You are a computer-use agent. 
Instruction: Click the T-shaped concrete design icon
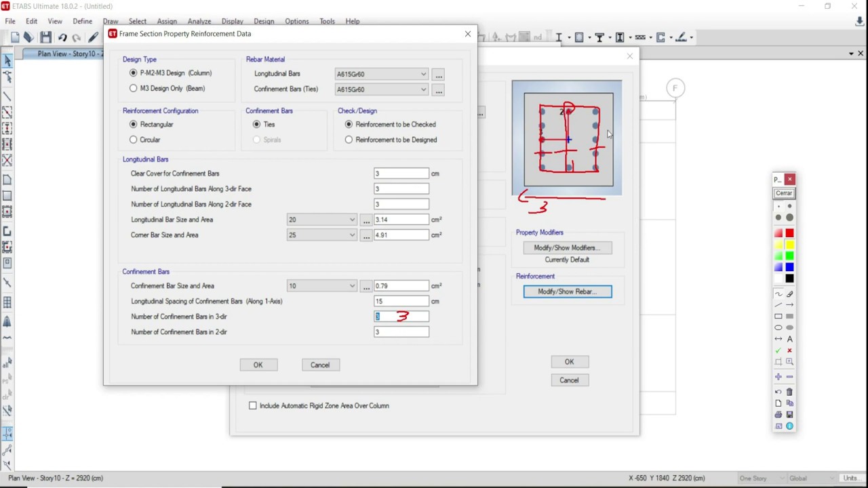click(599, 37)
